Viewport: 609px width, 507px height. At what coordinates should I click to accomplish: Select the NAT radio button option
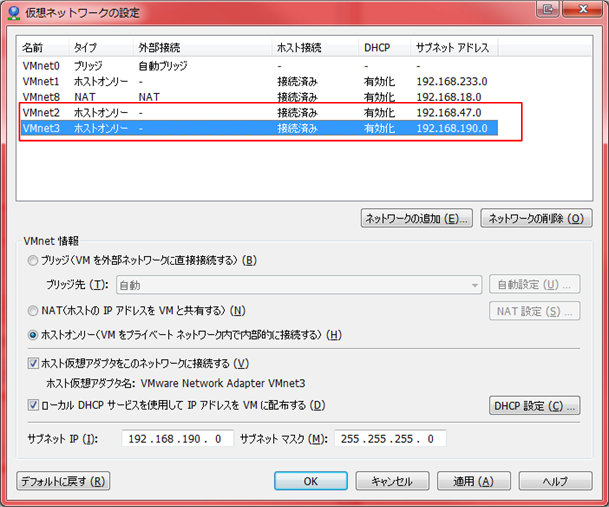tap(35, 311)
